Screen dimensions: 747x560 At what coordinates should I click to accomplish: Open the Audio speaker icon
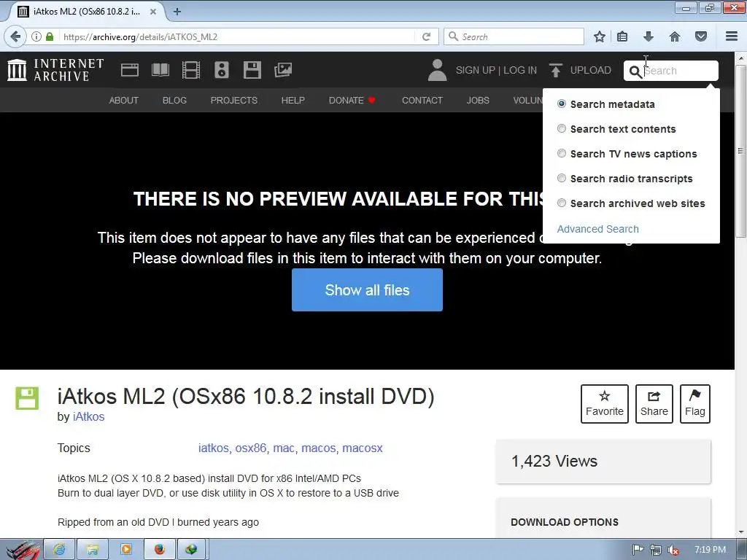(222, 70)
